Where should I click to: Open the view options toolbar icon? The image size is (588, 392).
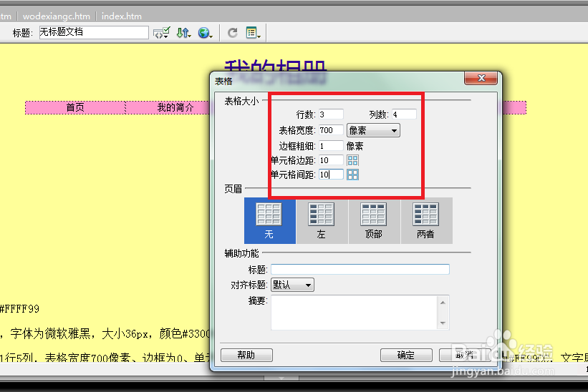click(x=253, y=33)
